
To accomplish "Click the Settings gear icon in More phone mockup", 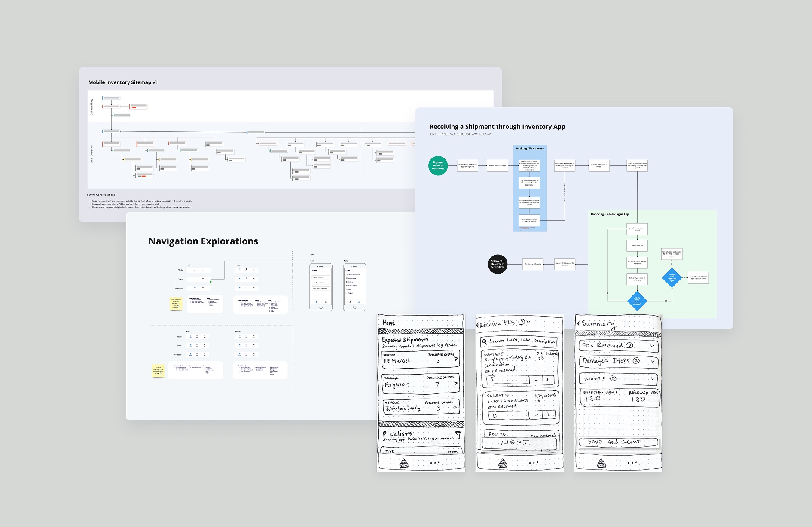I will [x=347, y=282].
